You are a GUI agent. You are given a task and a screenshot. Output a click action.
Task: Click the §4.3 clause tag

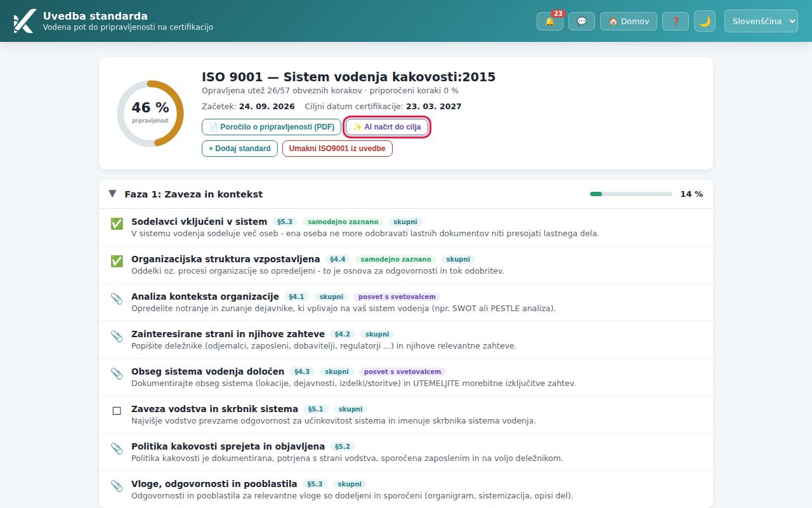coord(302,372)
